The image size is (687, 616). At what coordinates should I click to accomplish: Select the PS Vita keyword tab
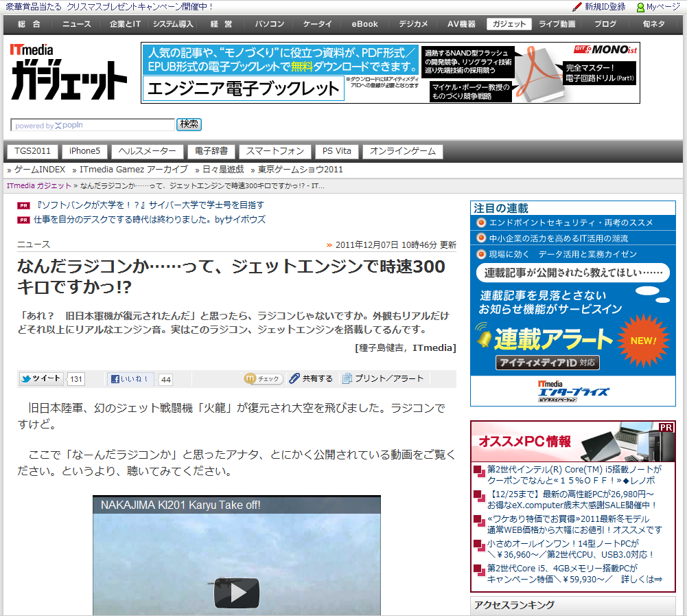click(x=336, y=151)
